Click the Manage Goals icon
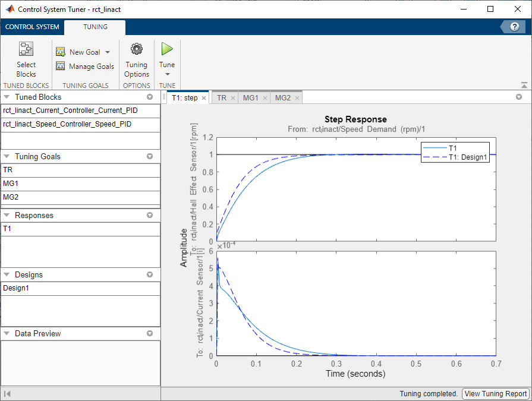The image size is (532, 401). 61,67
